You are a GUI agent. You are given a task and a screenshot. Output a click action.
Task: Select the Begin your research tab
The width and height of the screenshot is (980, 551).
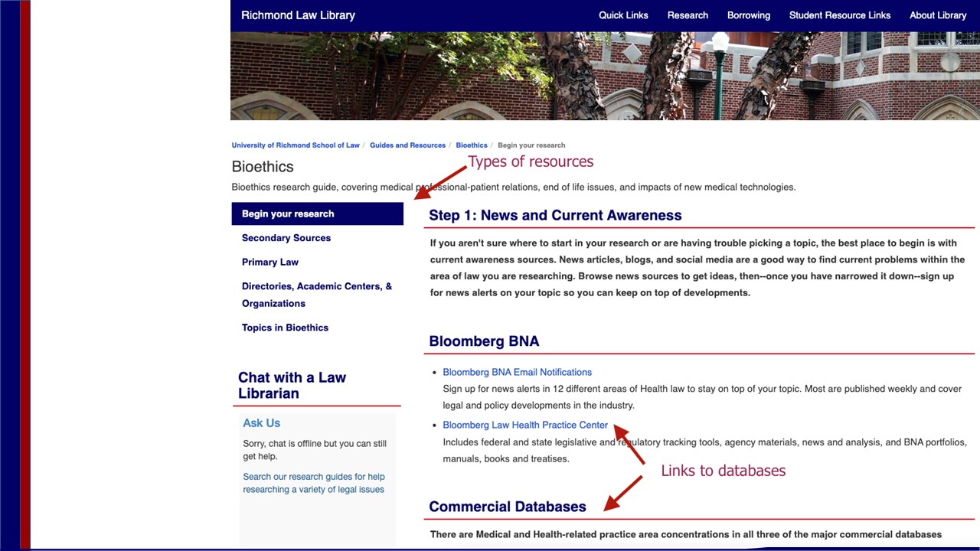[x=317, y=214]
